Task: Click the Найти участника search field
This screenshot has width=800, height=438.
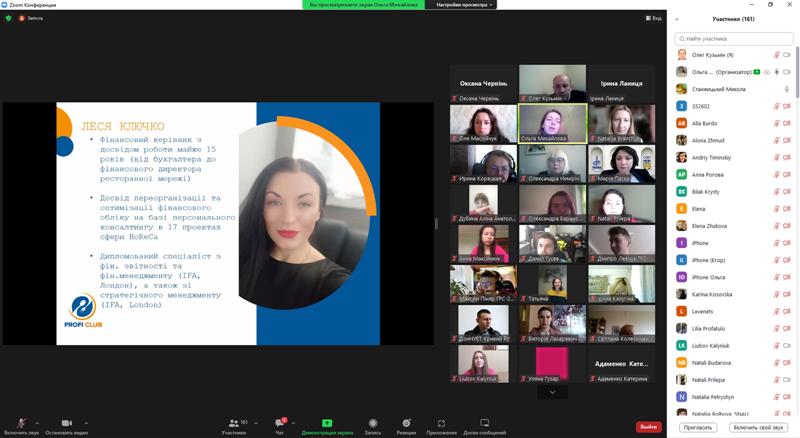Action: [734, 38]
